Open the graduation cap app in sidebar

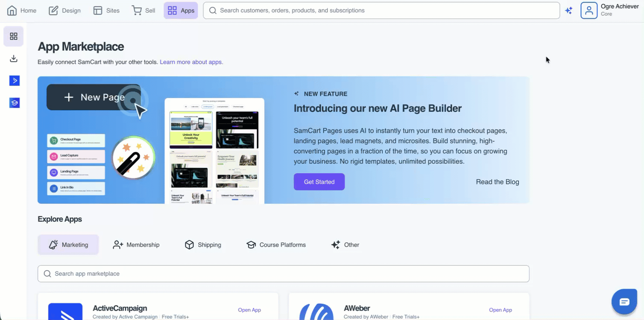click(x=15, y=103)
